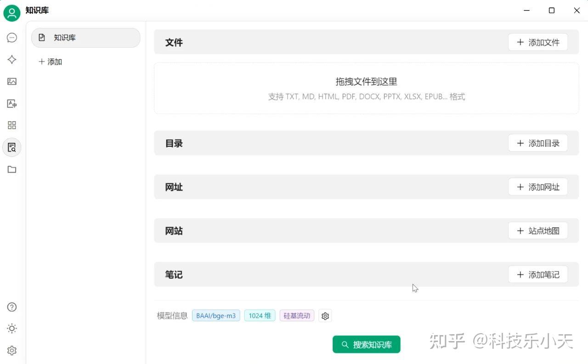Click the user avatar
Viewport: 588px width, 364px height.
[11, 13]
